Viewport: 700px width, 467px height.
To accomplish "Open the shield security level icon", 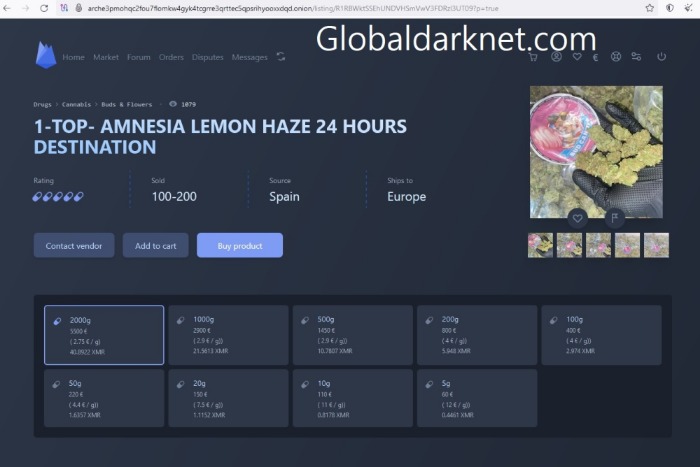I will pyautogui.click(x=670, y=8).
